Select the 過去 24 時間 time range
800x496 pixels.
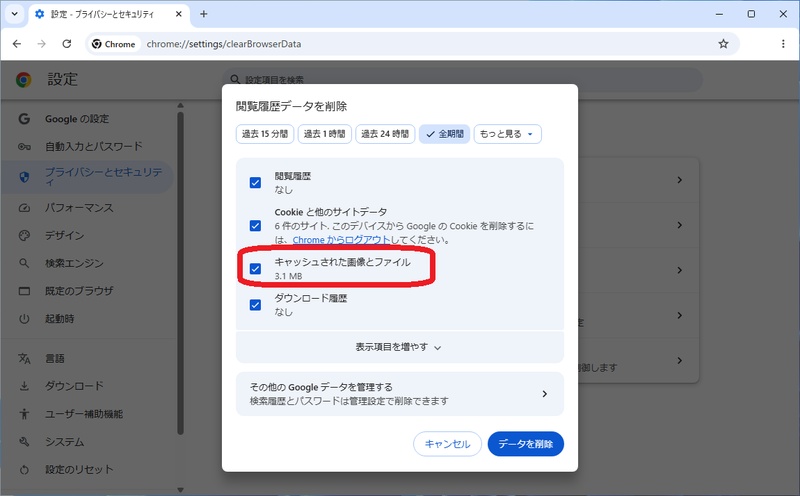point(385,134)
